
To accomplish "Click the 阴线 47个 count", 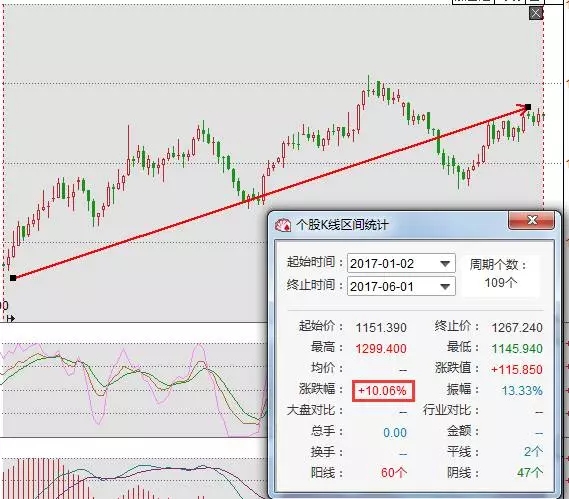I will [530, 473].
